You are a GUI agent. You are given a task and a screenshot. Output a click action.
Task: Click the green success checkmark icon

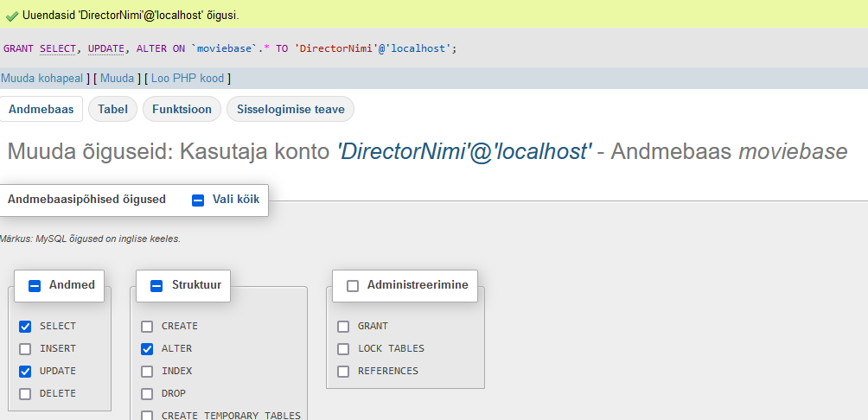tap(12, 16)
